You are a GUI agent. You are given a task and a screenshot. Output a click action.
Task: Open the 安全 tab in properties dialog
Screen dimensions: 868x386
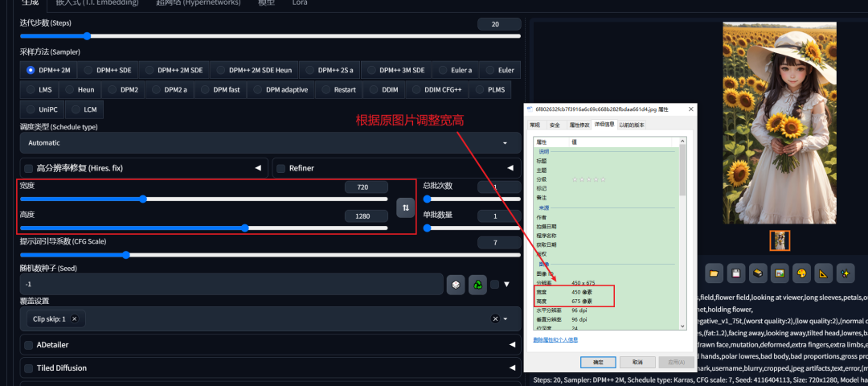click(555, 125)
